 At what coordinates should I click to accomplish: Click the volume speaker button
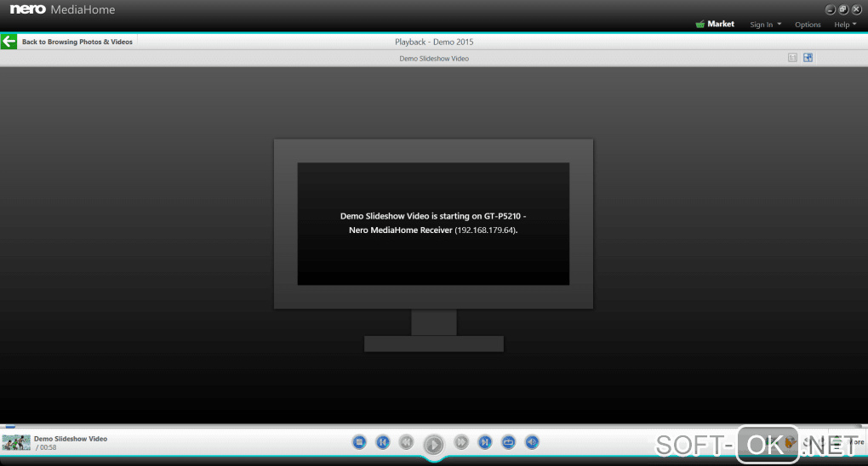click(x=532, y=442)
